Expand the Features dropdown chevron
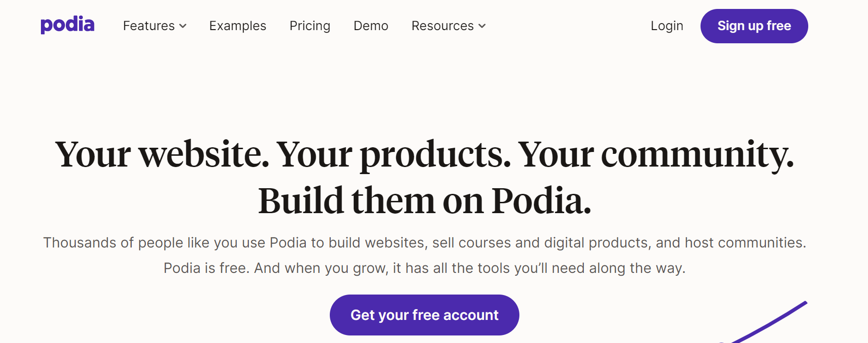Viewport: 868px width, 343px height. coord(183,26)
